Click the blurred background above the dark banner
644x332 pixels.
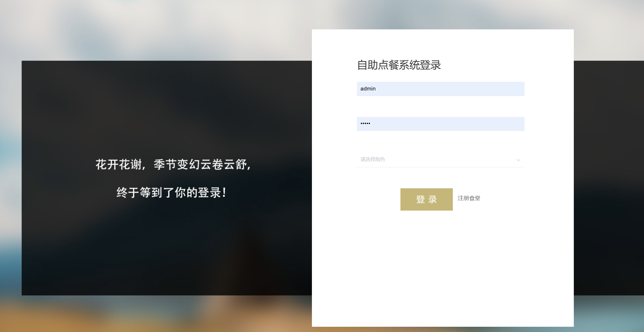(157, 31)
